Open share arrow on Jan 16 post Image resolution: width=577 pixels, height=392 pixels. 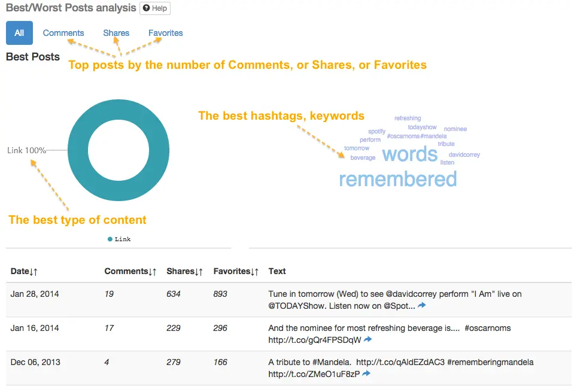click(368, 340)
